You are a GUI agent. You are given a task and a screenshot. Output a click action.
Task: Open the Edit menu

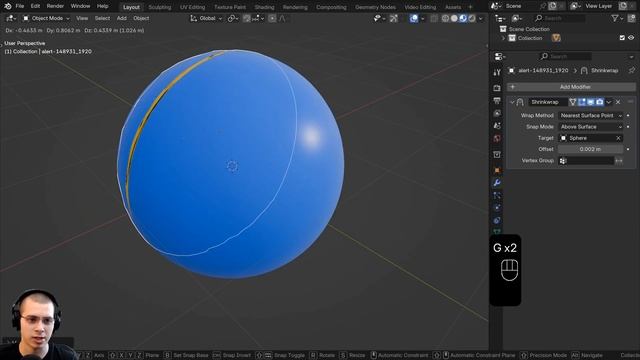click(x=35, y=6)
